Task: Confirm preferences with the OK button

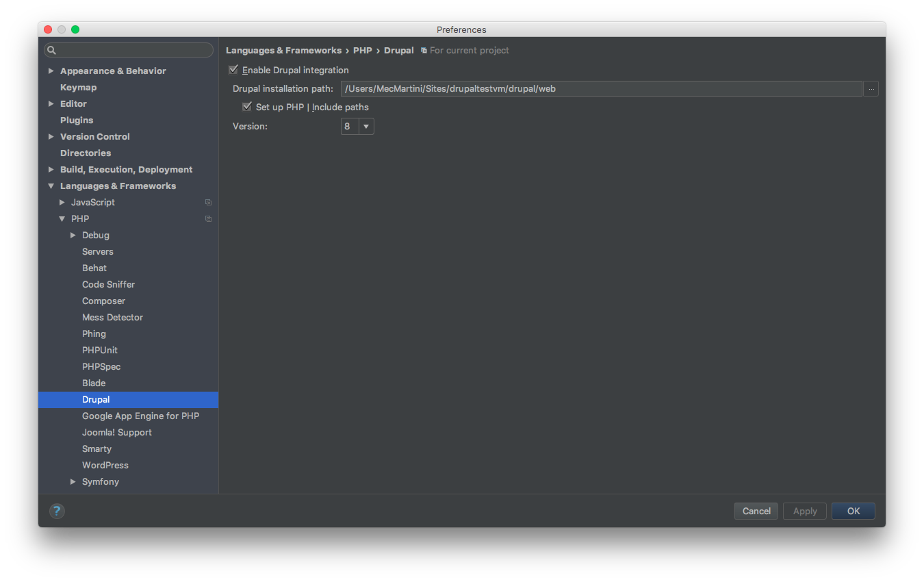Action: click(854, 511)
